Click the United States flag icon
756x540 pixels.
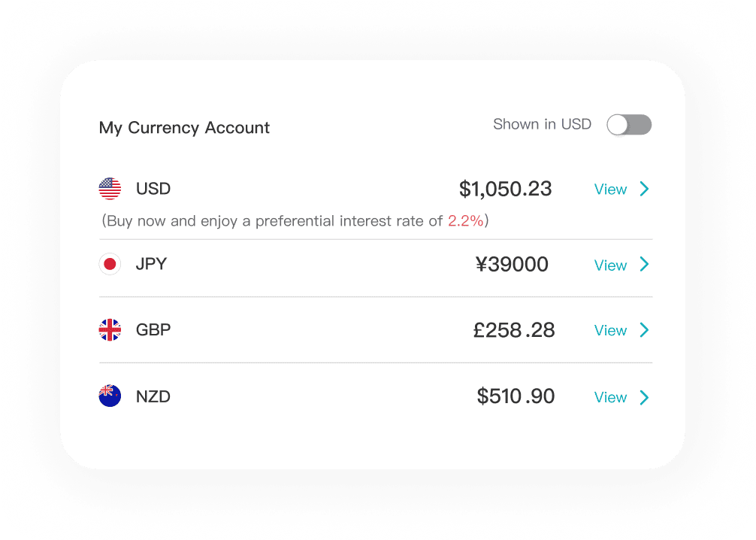point(110,189)
